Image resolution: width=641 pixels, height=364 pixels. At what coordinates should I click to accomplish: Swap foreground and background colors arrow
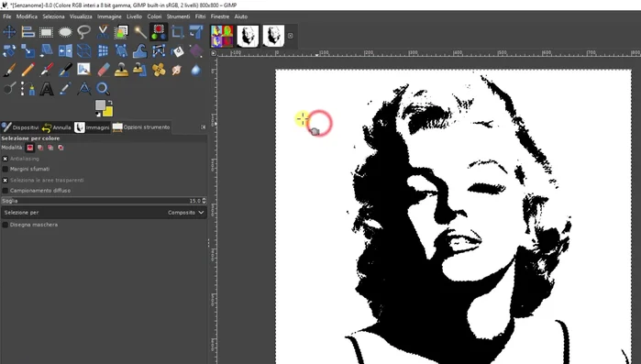110,103
